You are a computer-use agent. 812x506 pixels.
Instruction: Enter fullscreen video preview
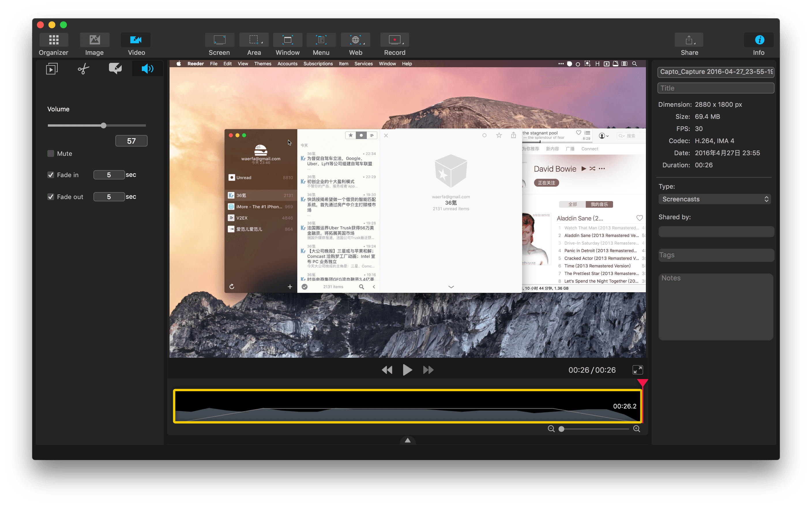pos(638,370)
